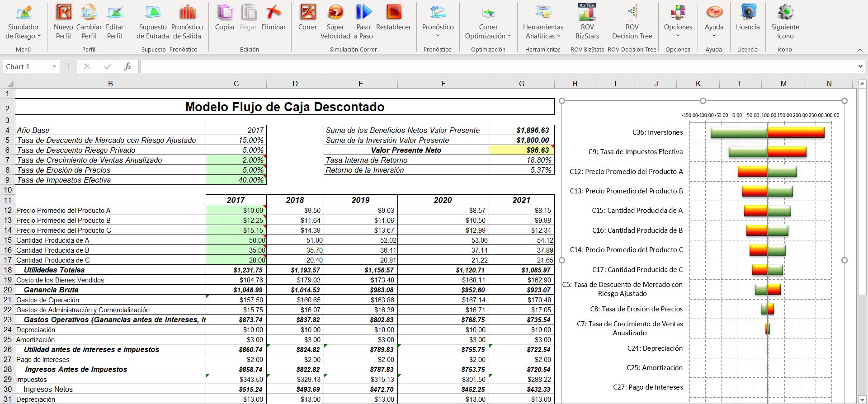Launch ROV BizStats
Screen dimensions: 868x404
click(x=587, y=22)
